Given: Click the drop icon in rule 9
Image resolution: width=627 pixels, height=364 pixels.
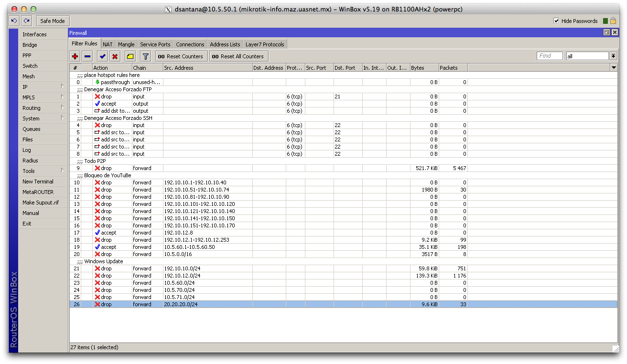Looking at the screenshot, I should click(97, 168).
